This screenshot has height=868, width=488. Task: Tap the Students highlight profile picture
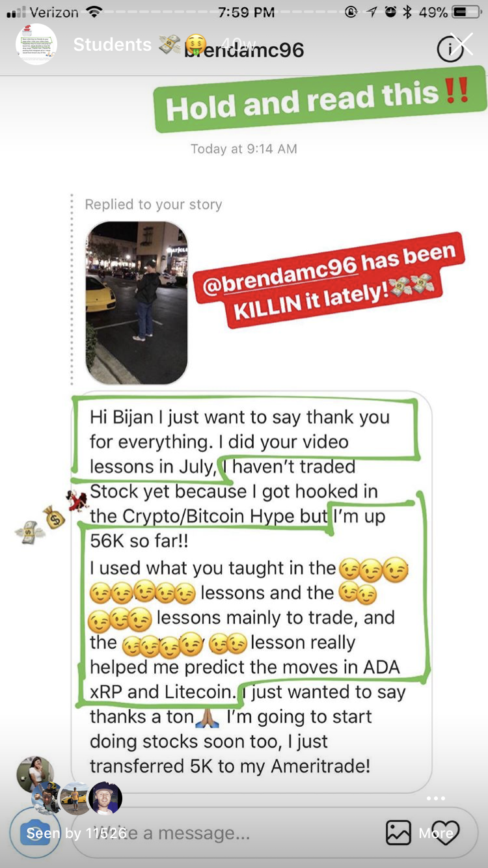click(36, 44)
